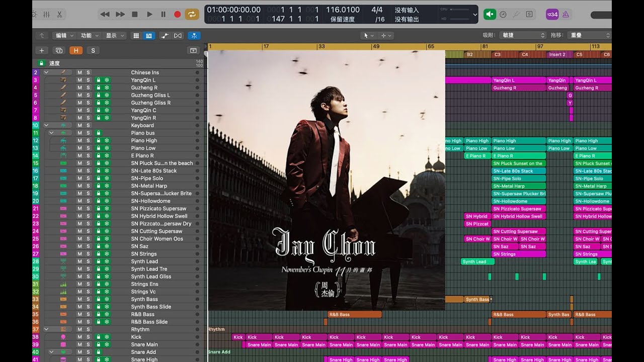644x362 pixels.
Task: Toggle the Smart Controls dial button
Action: (x=35, y=15)
